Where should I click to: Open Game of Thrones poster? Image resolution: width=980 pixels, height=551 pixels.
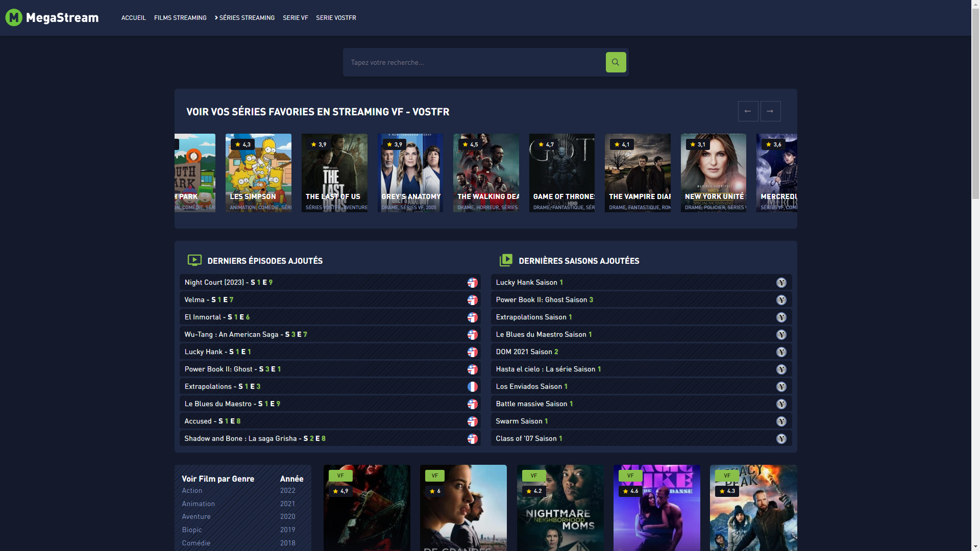pyautogui.click(x=561, y=173)
